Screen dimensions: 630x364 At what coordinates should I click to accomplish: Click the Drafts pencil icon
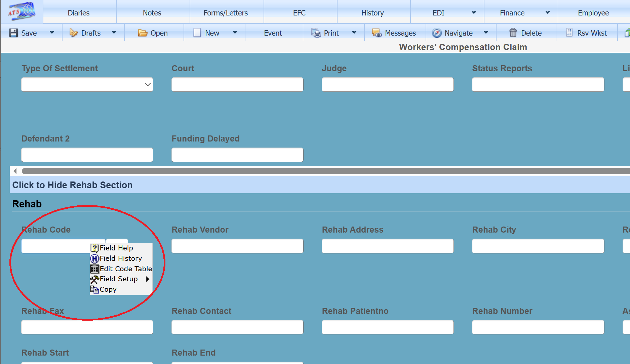point(73,33)
